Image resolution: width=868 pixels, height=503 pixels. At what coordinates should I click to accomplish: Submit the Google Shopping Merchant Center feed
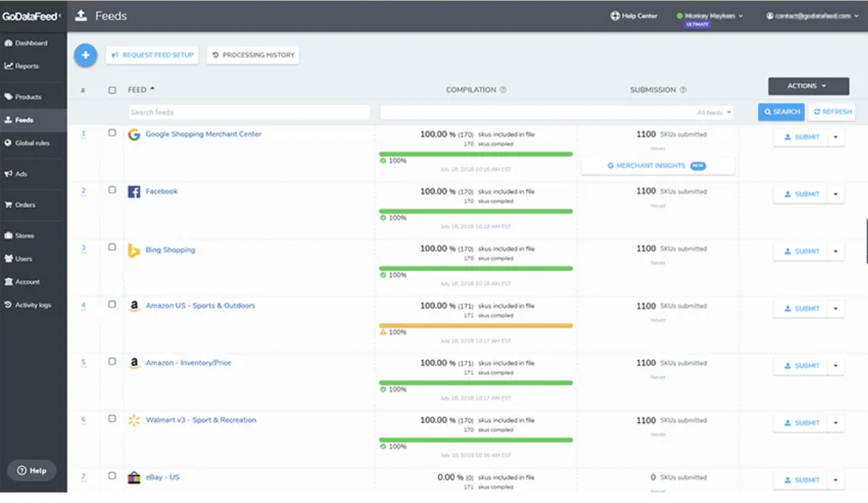point(801,137)
